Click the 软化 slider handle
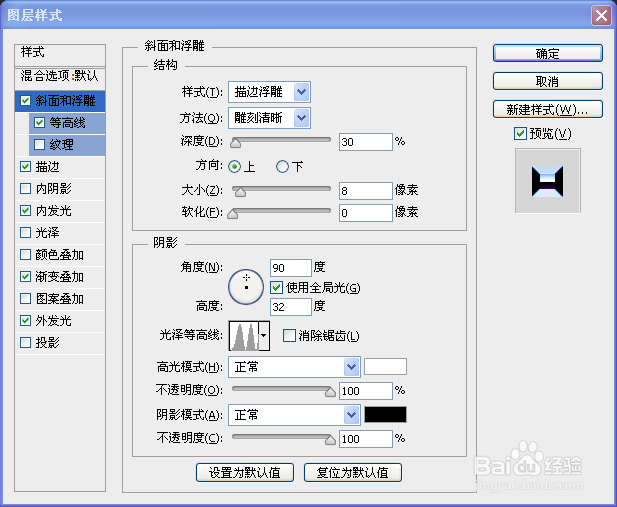The width and height of the screenshot is (617, 507). [x=233, y=214]
